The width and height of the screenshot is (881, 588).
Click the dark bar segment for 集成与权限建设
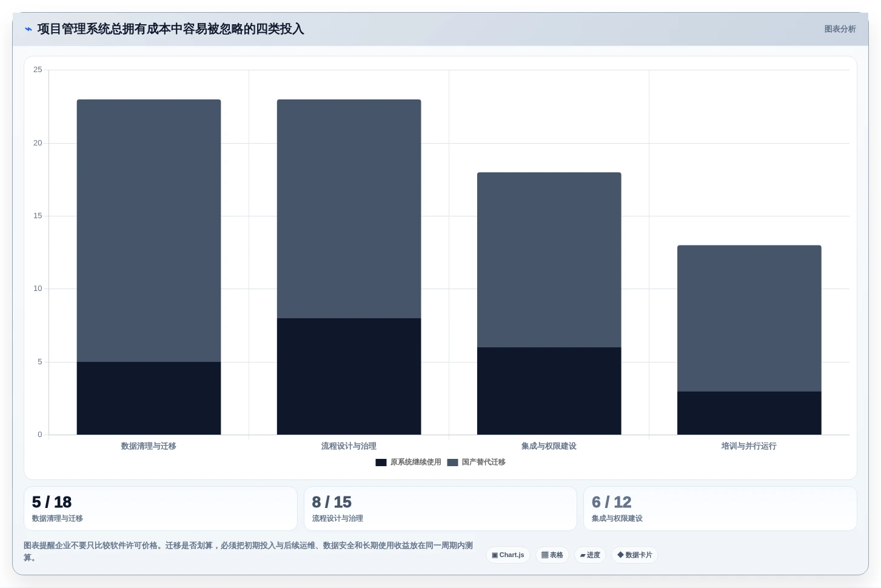pyautogui.click(x=549, y=391)
